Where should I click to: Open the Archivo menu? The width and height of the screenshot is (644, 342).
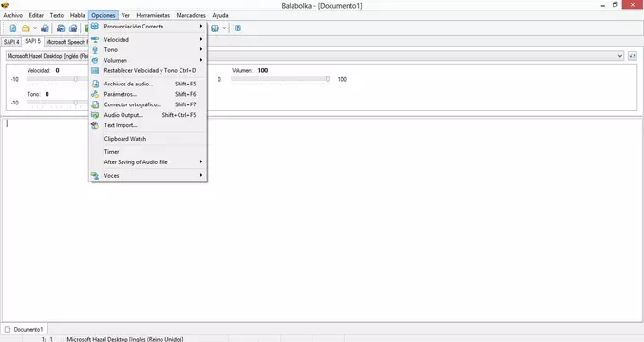coord(12,15)
